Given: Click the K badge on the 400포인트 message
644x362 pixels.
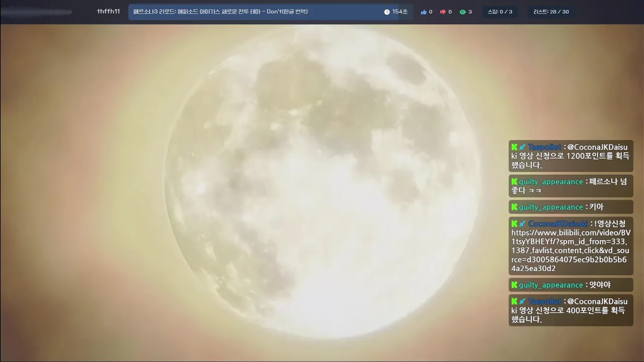Looking at the screenshot, I should coord(515,301).
